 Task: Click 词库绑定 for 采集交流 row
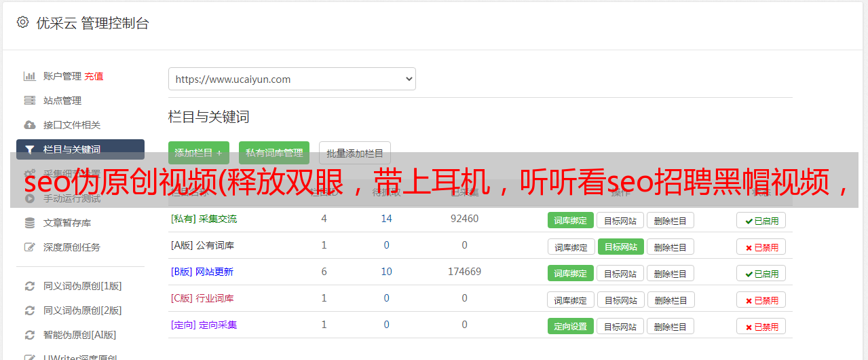tap(571, 220)
